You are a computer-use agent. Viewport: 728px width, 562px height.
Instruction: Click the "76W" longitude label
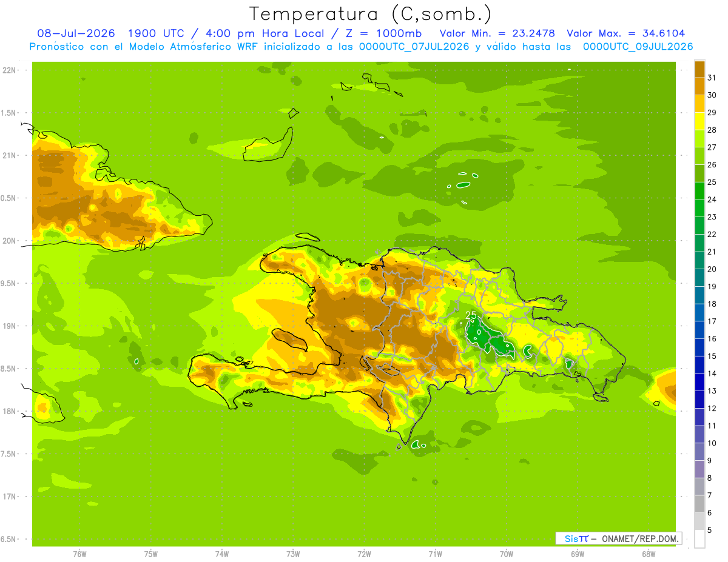[x=79, y=554]
